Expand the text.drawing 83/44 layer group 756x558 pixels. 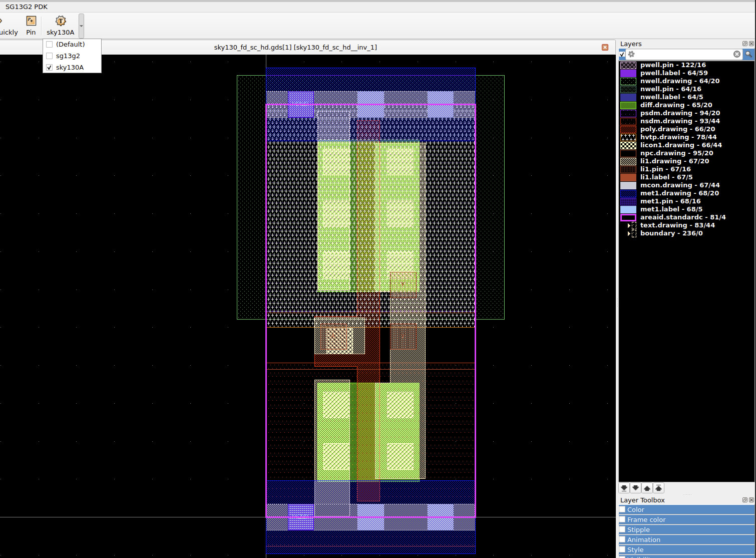point(629,225)
